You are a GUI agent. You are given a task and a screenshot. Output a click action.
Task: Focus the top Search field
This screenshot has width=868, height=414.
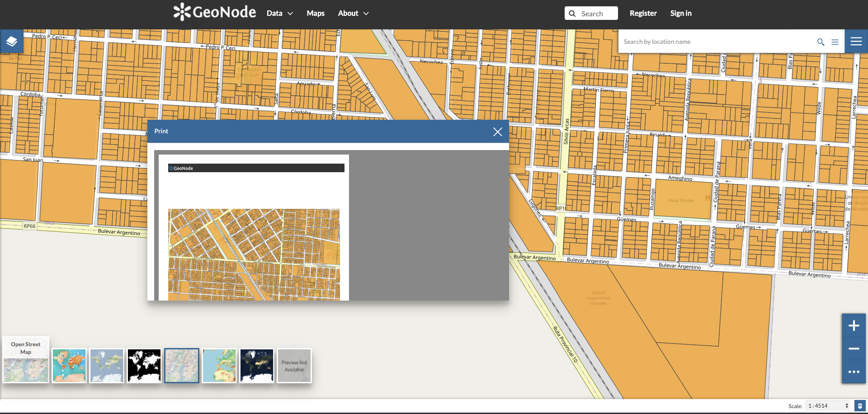591,14
